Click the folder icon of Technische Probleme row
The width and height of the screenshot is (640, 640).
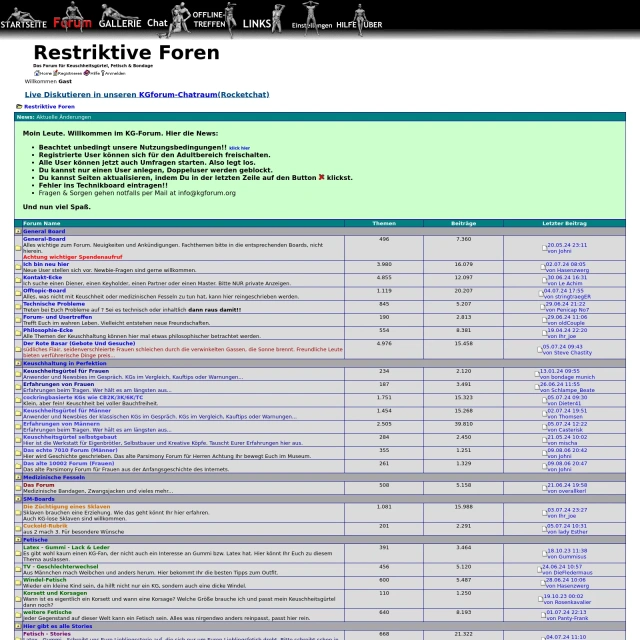point(18,307)
